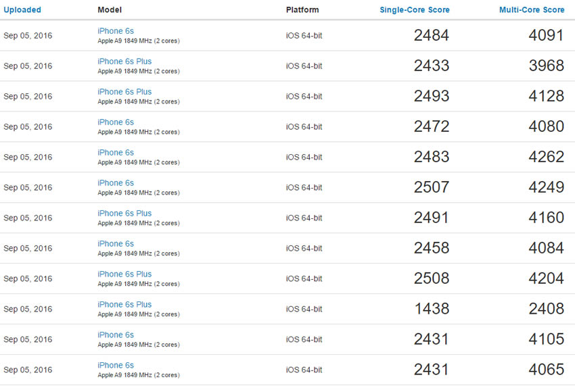Image resolution: width=575 pixels, height=392 pixels.
Task: Open the iPhone 6s result scoring 2472
Action: coord(115,122)
